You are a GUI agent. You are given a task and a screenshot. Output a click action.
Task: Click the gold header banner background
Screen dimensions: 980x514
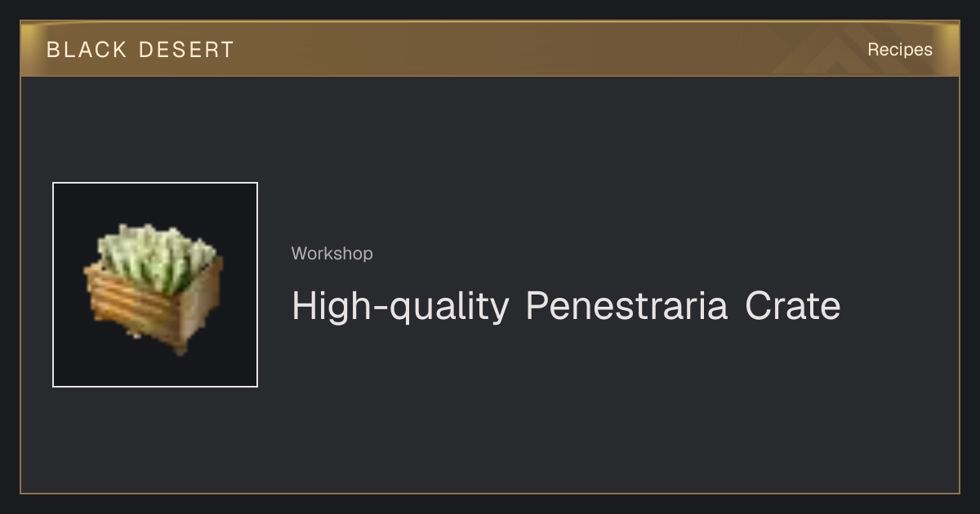tap(490, 49)
